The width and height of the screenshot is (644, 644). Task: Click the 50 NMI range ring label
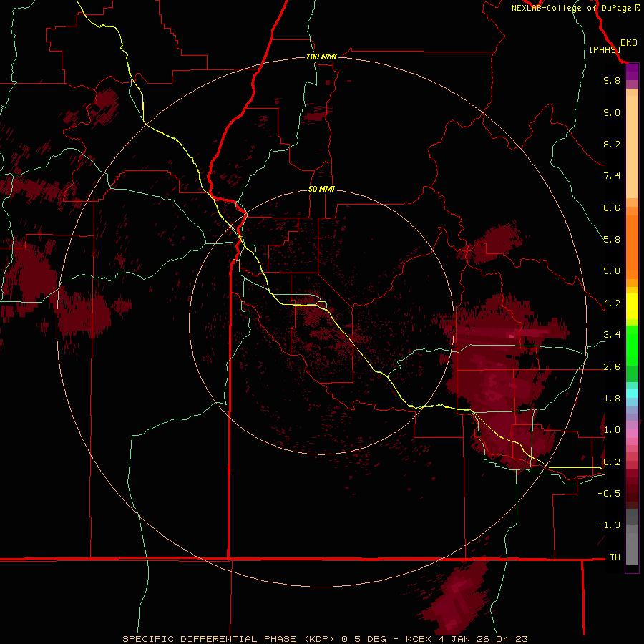click(x=321, y=189)
